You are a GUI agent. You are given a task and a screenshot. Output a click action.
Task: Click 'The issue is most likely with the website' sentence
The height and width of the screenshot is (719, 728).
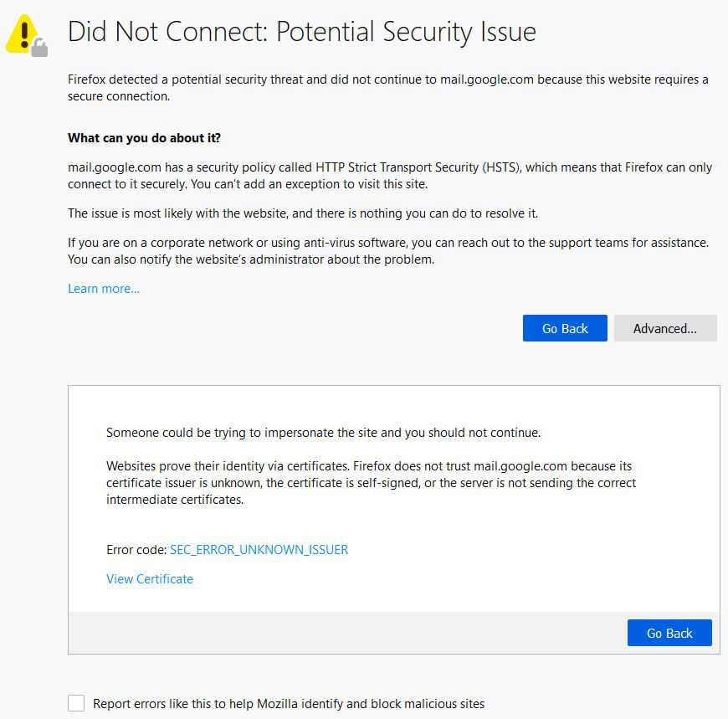[x=303, y=213]
